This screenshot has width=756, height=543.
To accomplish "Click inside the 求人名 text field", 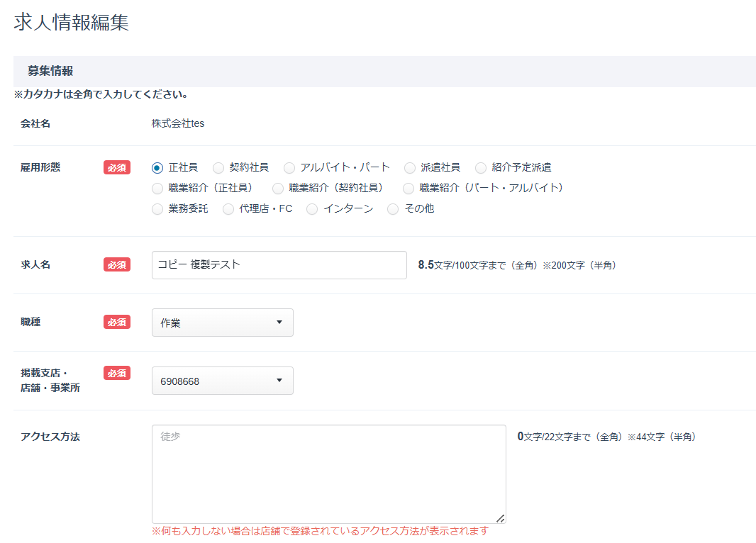I will pos(279,264).
